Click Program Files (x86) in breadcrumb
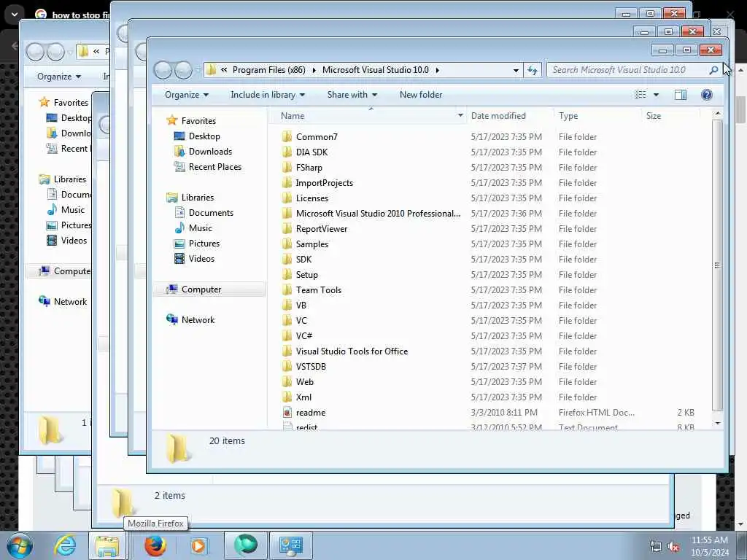The image size is (747, 560). (x=268, y=70)
